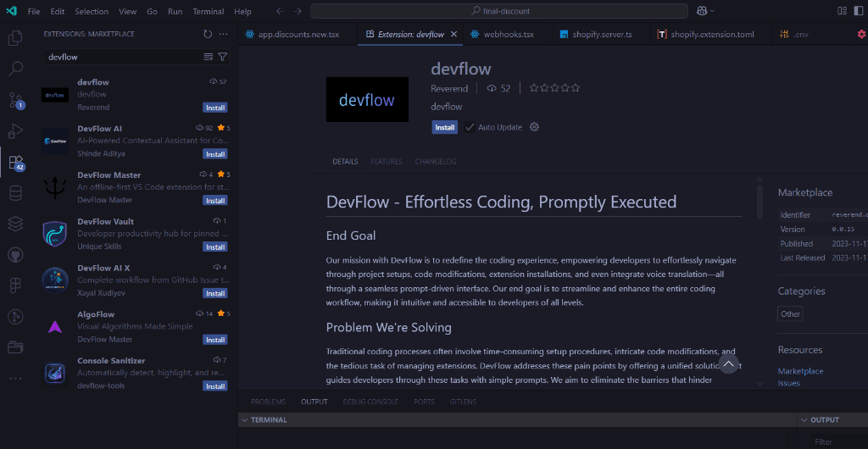Open the Explorer view in activity bar
The image size is (868, 449).
pyautogui.click(x=15, y=38)
